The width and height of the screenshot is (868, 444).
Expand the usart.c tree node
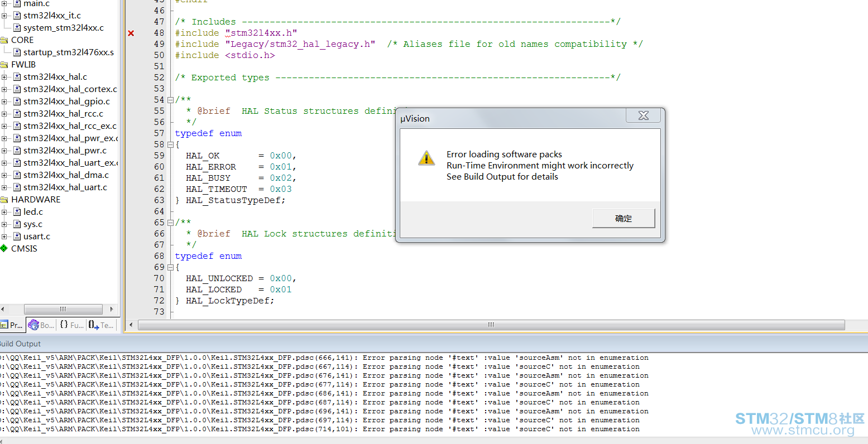tap(4, 237)
